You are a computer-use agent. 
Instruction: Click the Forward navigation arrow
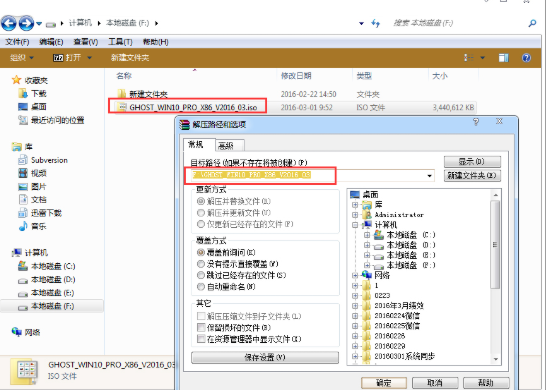click(26, 23)
